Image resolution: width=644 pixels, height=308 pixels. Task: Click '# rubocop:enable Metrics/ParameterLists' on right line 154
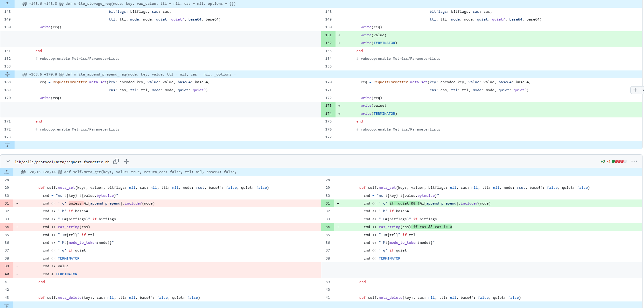(398, 59)
